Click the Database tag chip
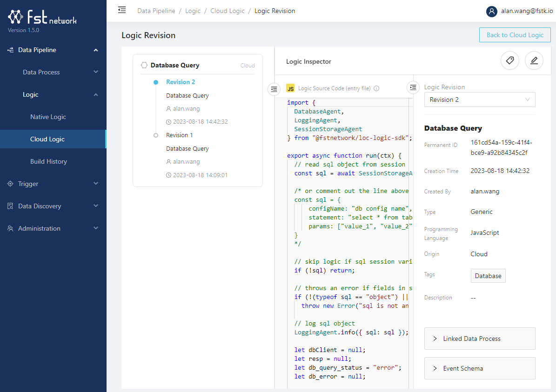The width and height of the screenshot is (556, 392). (488, 276)
